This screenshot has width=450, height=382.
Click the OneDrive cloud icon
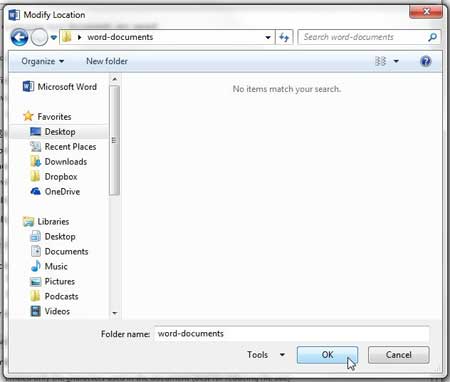pyautogui.click(x=36, y=191)
